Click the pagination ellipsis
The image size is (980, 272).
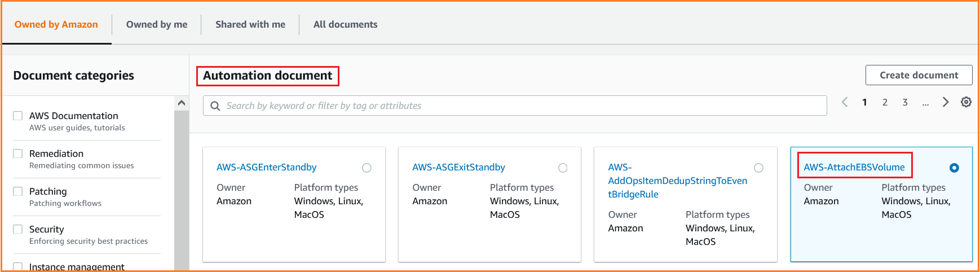click(x=925, y=103)
